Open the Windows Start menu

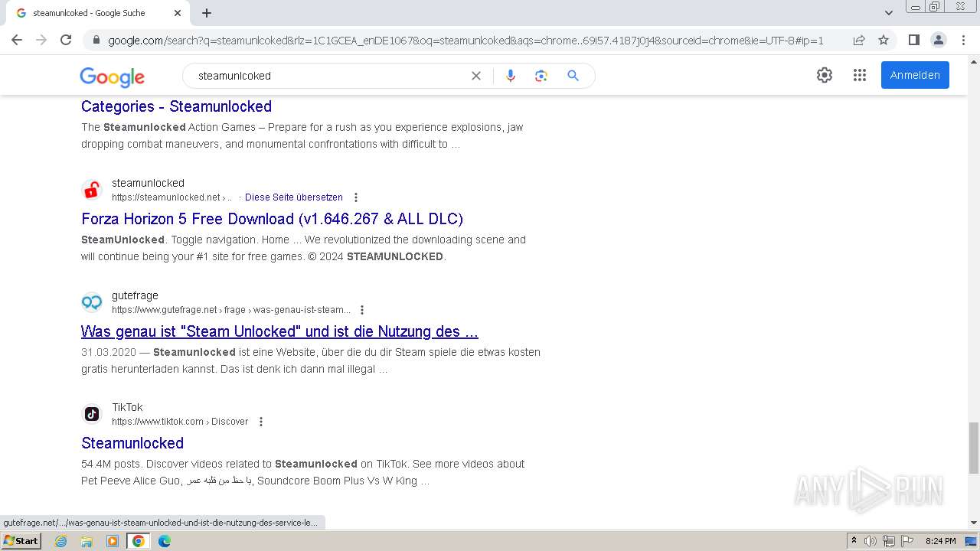(21, 541)
